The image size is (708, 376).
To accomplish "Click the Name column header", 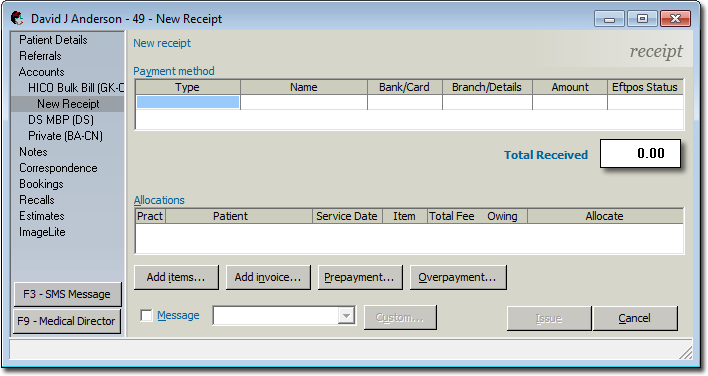I will [304, 87].
